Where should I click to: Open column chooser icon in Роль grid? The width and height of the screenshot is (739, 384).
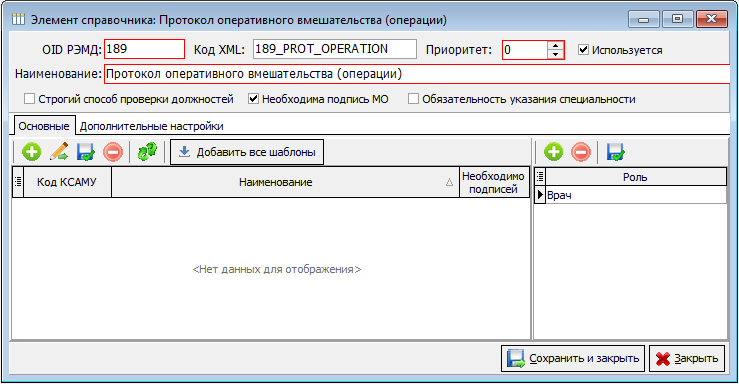pos(540,177)
